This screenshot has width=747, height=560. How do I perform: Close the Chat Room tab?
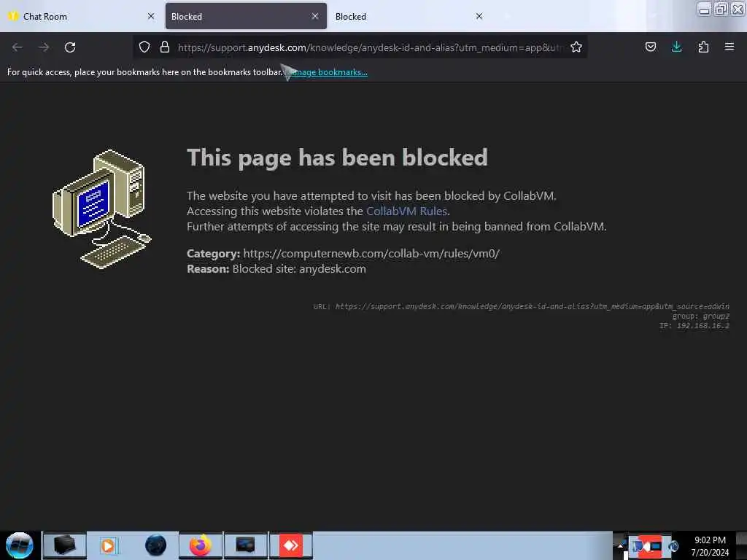pyautogui.click(x=151, y=16)
